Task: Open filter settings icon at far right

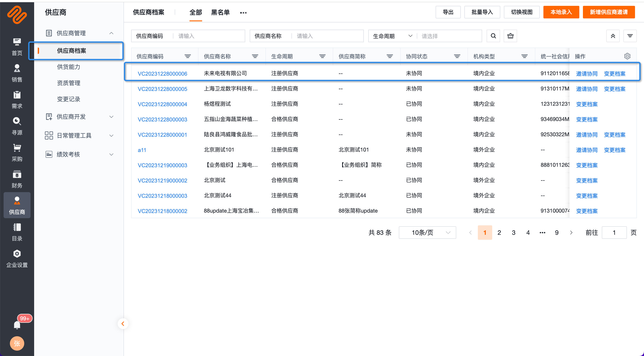Action: 630,36
